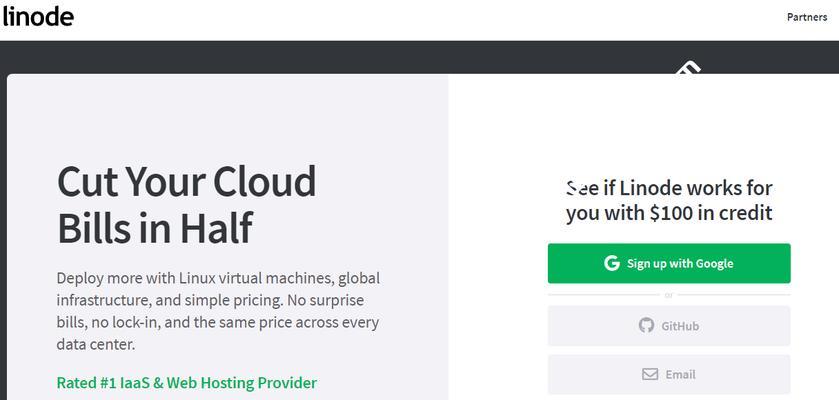Sign up with Google

(x=669, y=263)
